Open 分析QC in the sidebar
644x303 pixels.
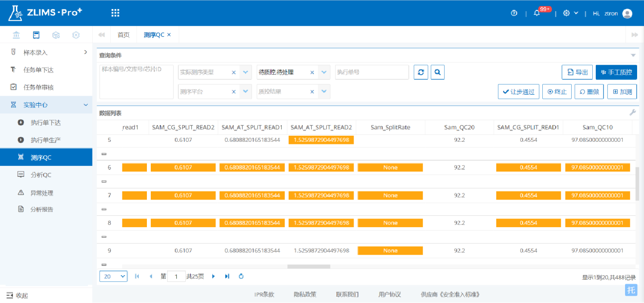click(x=41, y=175)
